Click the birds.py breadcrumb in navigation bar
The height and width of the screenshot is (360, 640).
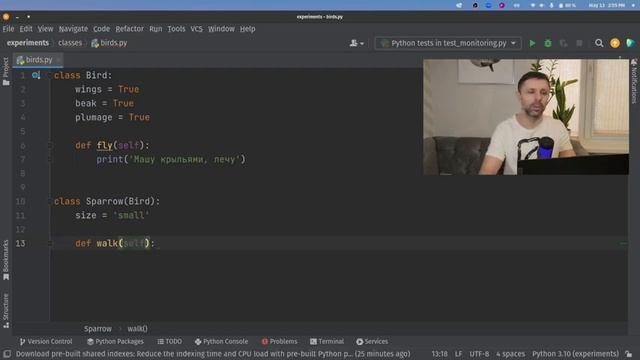(109, 43)
